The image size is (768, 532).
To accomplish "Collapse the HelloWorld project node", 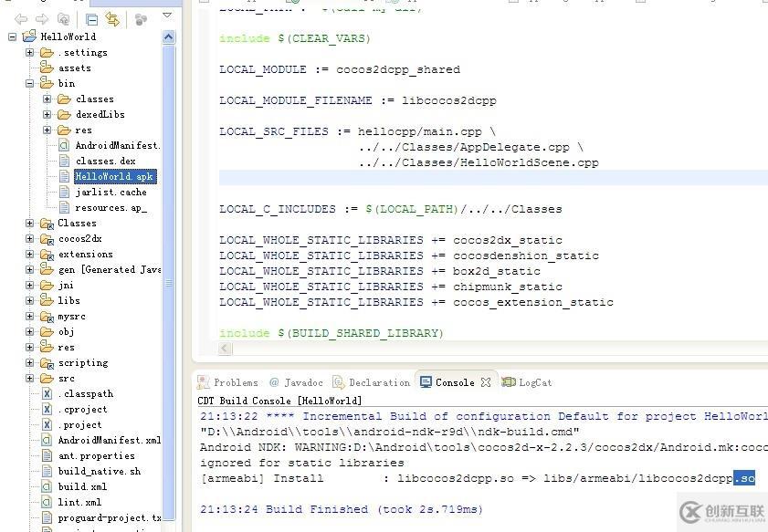I will (x=12, y=37).
